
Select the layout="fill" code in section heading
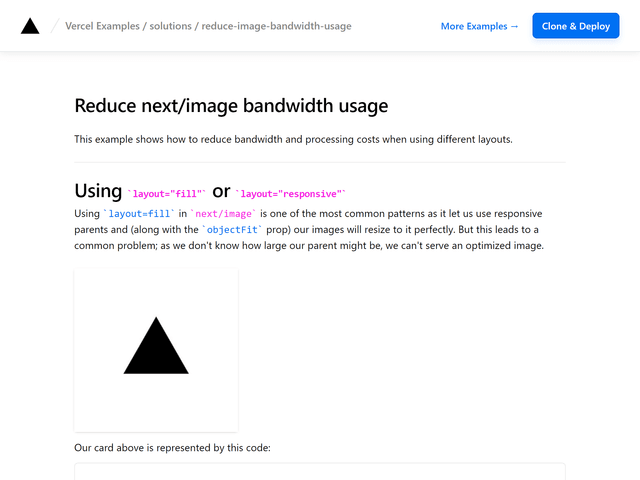[x=167, y=194]
